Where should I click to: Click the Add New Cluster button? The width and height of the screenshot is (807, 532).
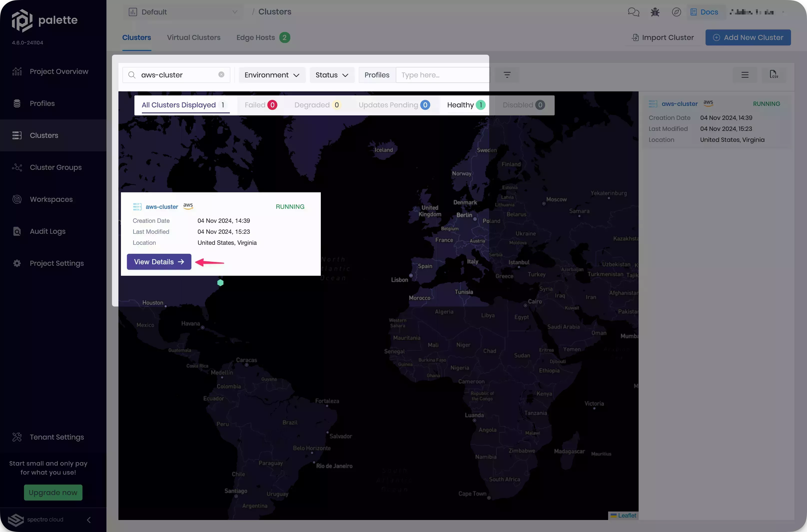pos(748,37)
